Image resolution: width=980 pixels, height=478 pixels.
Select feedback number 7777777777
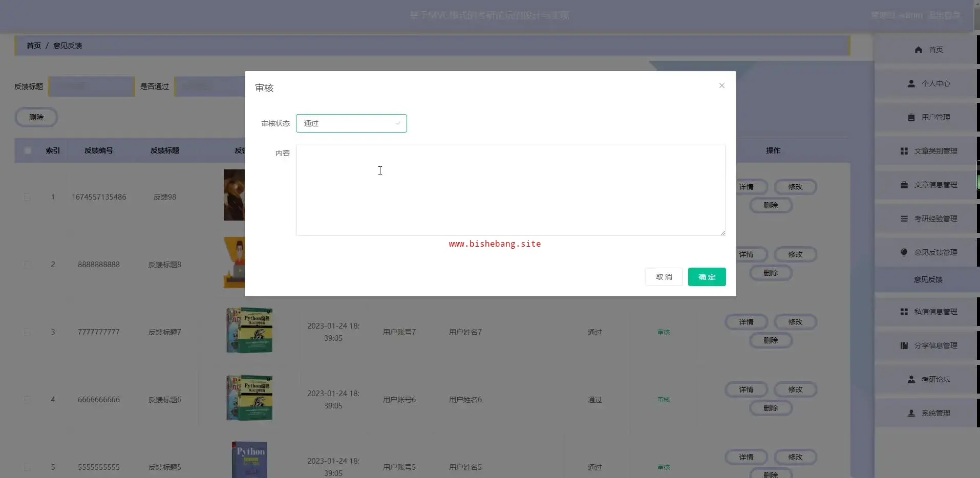tap(99, 332)
